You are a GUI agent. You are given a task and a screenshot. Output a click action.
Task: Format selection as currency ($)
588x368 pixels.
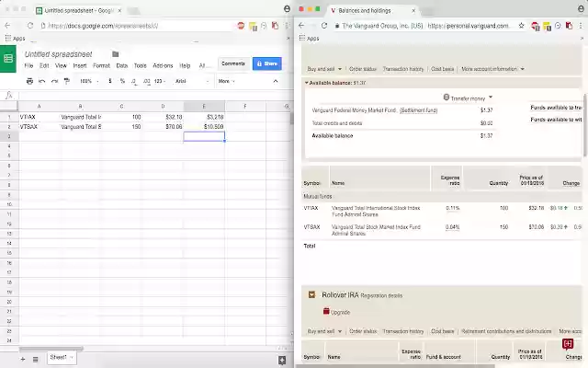coord(110,81)
